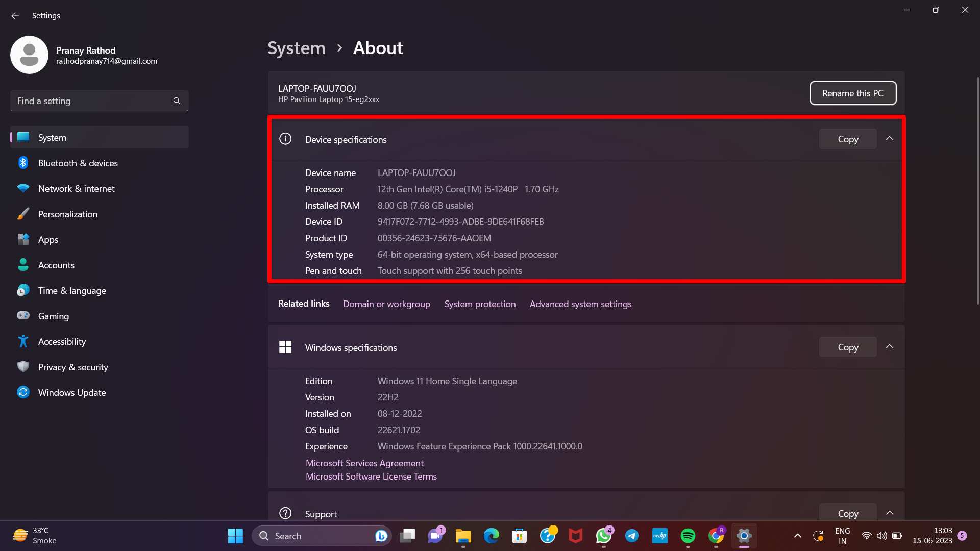Open Microsoft Edge from the taskbar
980x551 pixels.
click(492, 536)
